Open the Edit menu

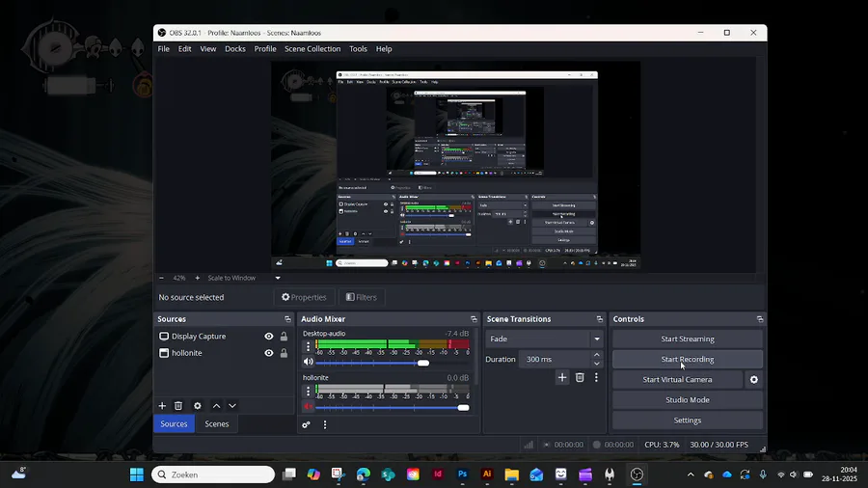184,48
